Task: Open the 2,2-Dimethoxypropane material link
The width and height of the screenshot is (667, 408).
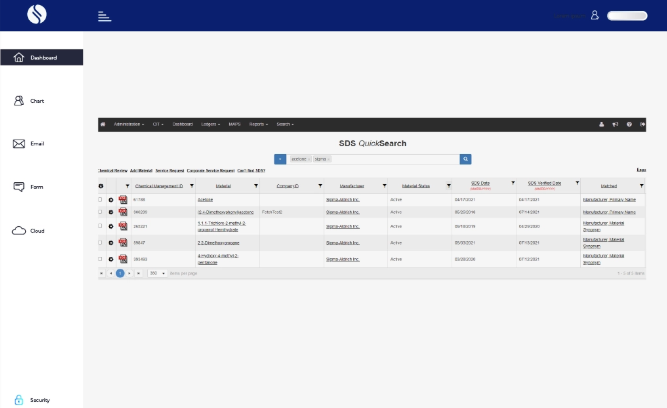Action: 218,243
